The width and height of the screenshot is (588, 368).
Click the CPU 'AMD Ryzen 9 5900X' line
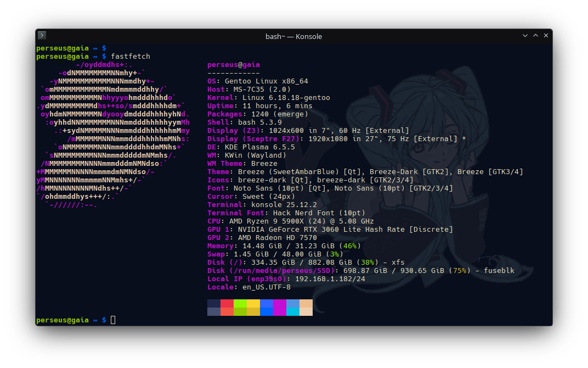pos(291,221)
